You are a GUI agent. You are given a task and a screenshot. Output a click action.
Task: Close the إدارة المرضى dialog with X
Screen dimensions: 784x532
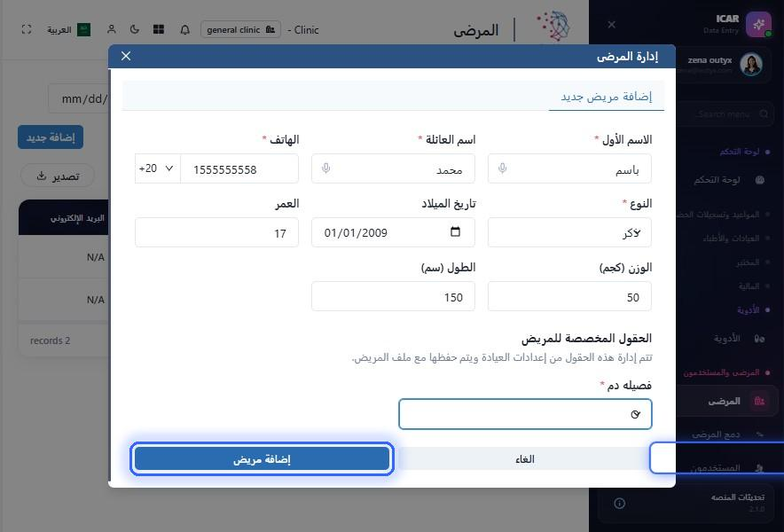click(x=126, y=56)
